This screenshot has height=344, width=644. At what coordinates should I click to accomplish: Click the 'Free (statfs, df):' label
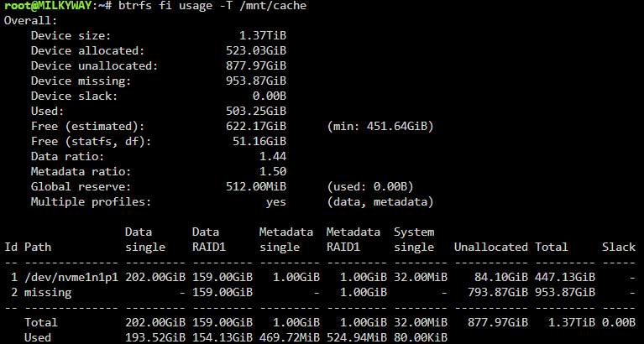click(92, 141)
